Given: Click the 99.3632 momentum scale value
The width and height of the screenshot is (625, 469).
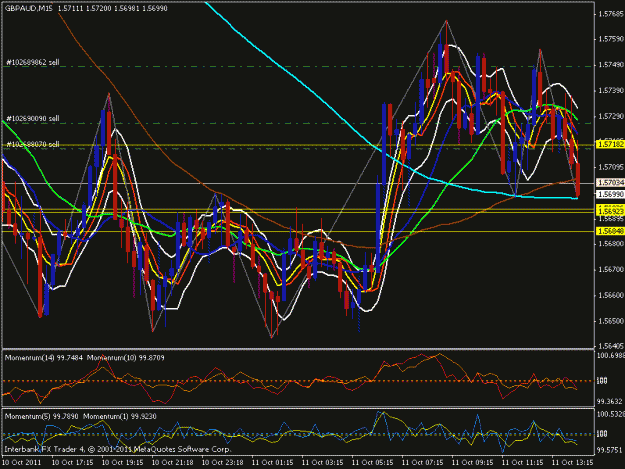Looking at the screenshot, I should 610,401.
